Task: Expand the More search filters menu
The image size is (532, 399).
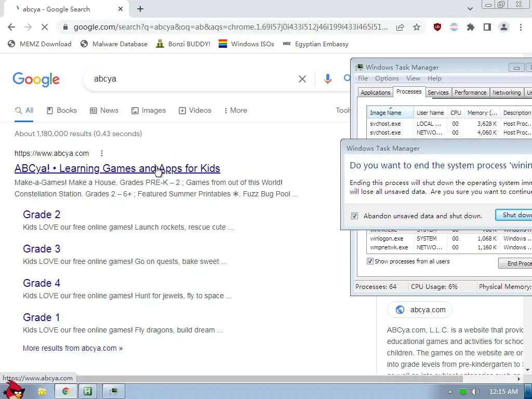Action: 235,110
